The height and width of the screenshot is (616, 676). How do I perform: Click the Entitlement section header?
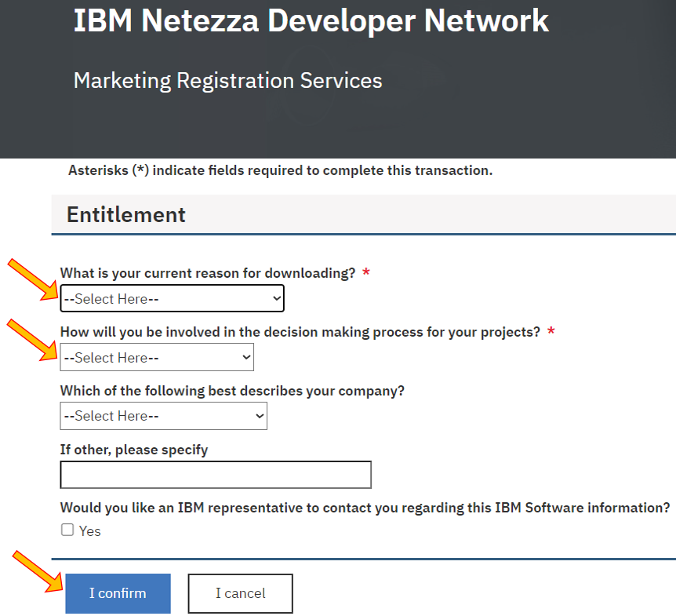click(125, 214)
